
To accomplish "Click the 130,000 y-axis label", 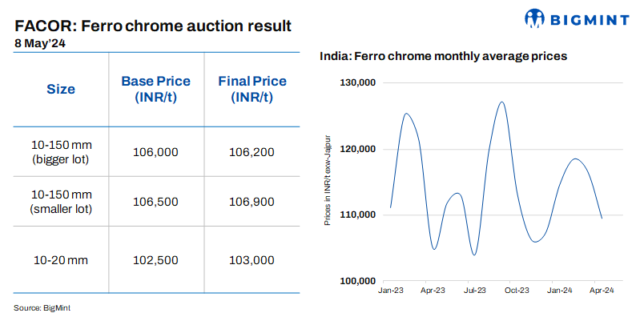I will pos(357,83).
